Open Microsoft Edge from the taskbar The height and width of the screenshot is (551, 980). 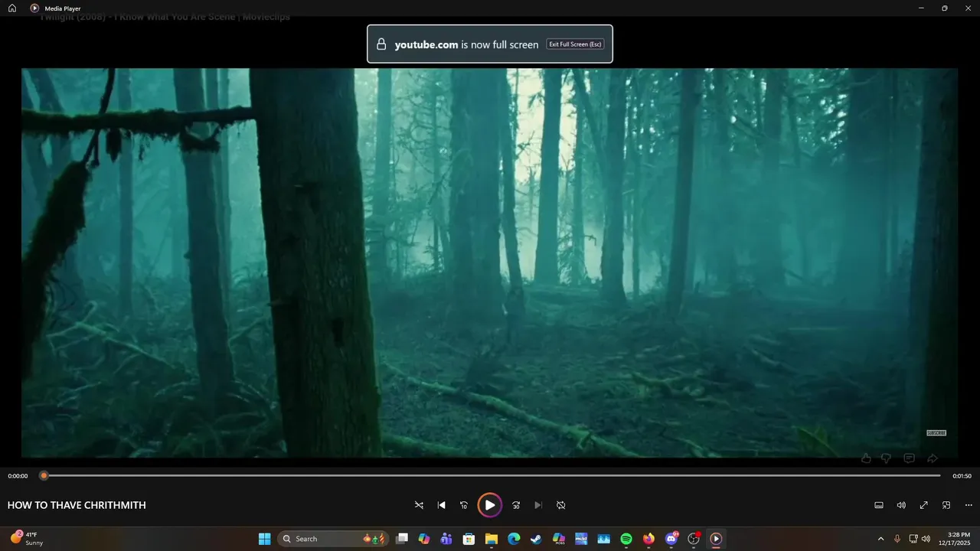tap(514, 539)
